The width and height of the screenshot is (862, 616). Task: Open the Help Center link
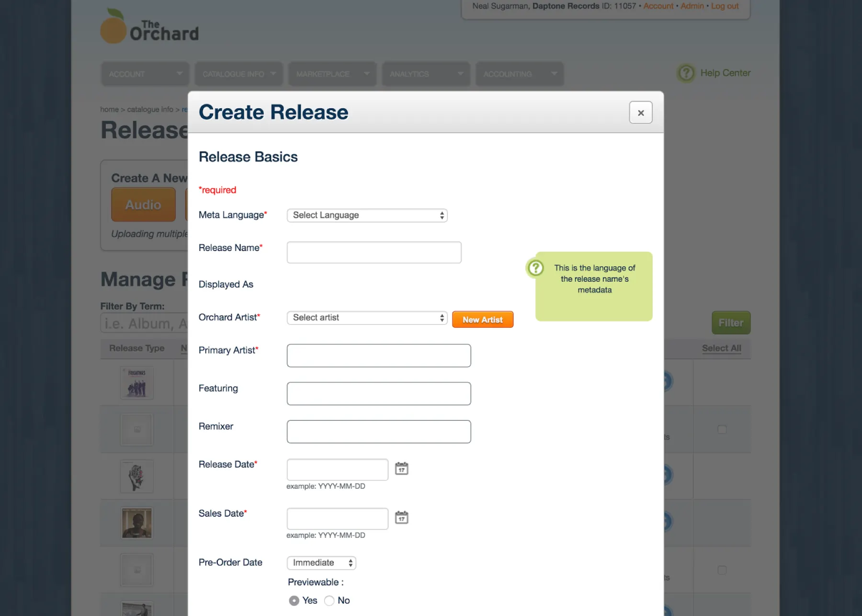click(x=725, y=73)
